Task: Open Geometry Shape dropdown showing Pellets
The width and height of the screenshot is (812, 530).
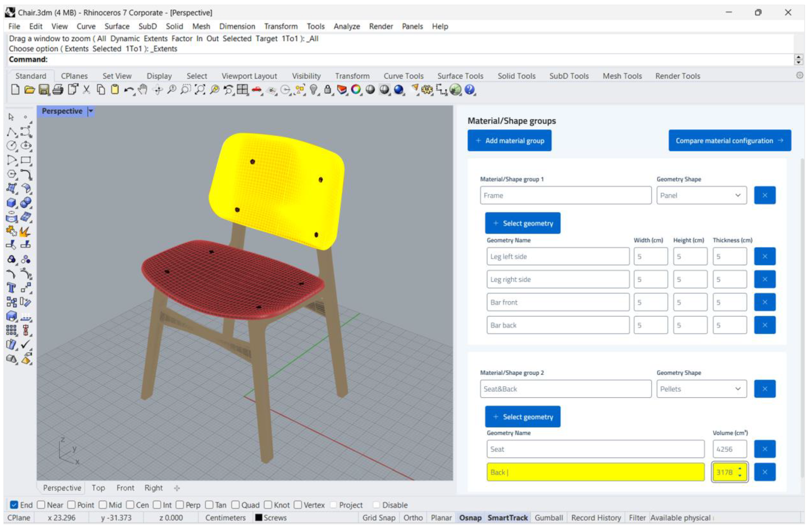Action: tap(701, 389)
